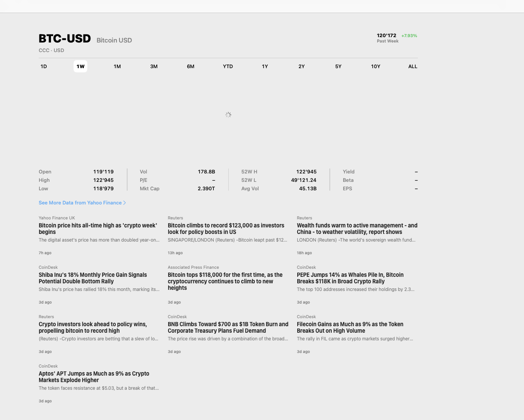524x420 pixels.
Task: Open the Filecoin Gains 9% article
Action: (350, 327)
